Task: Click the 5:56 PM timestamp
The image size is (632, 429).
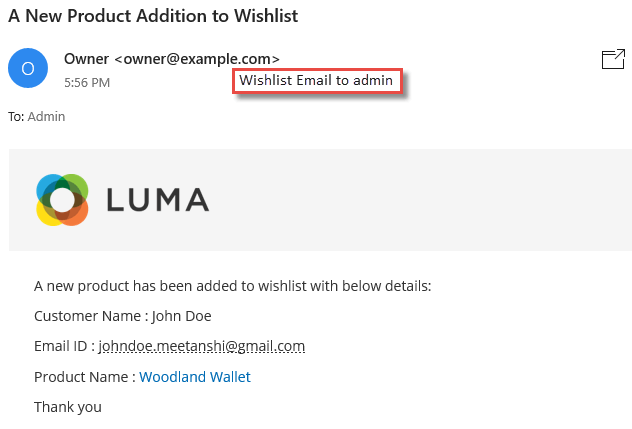Action: 87,83
